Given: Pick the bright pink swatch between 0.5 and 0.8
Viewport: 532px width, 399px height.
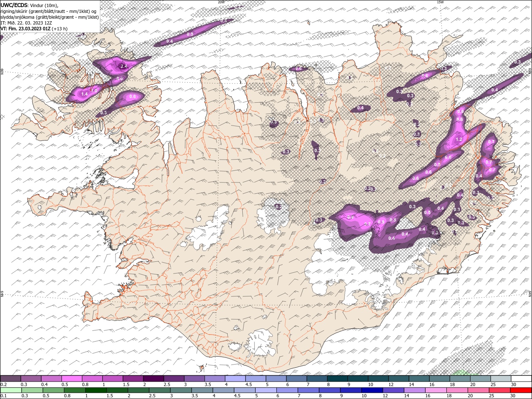Looking at the screenshot, I should point(72,379).
